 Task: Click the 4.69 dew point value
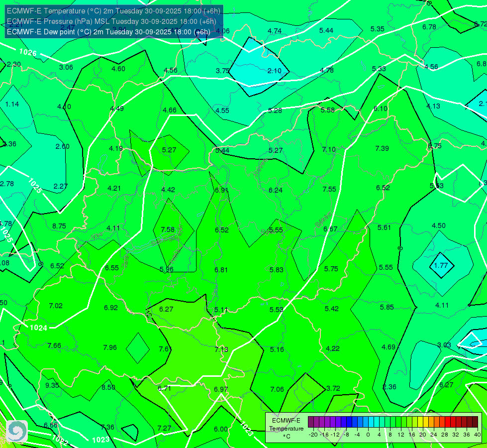tap(389, 347)
